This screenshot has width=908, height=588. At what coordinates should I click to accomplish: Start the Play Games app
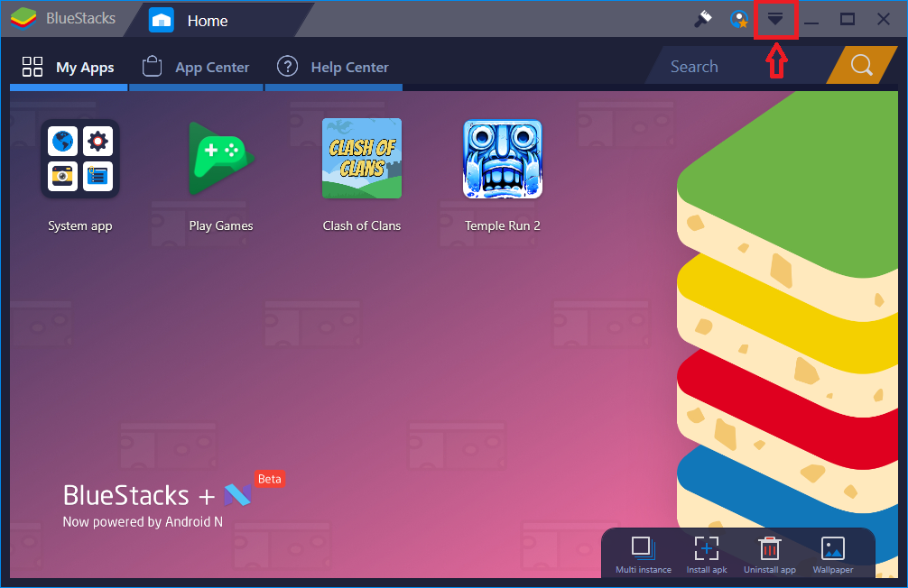click(x=220, y=159)
